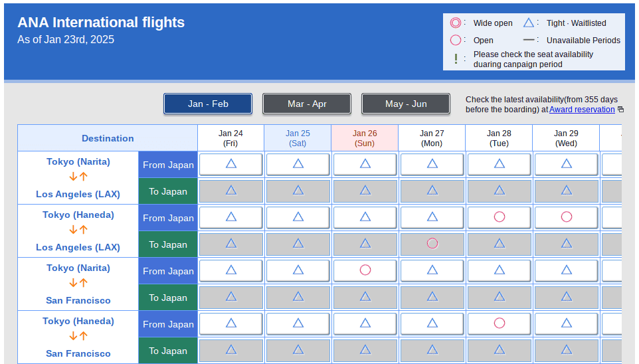Click Haneda-LAX To Japan triangle on Jan 29
Image resolution: width=639 pixels, height=364 pixels.
567,243
